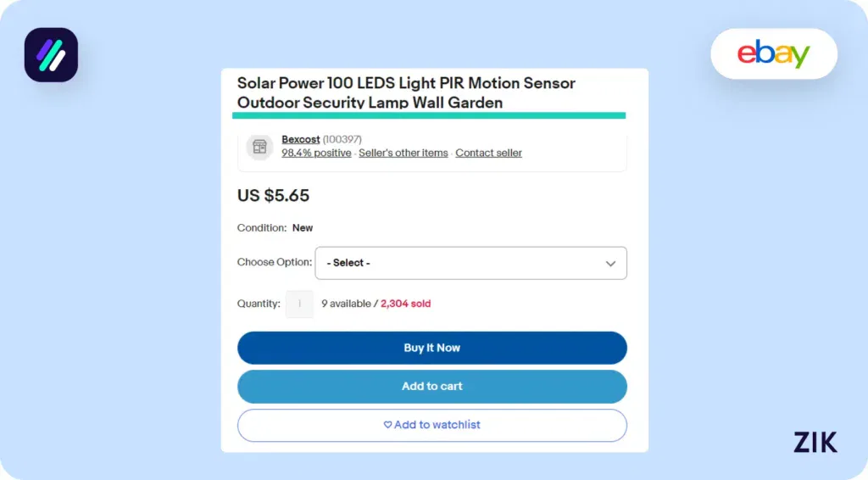
Task: Click the eBay logo badge
Action: coord(773,54)
